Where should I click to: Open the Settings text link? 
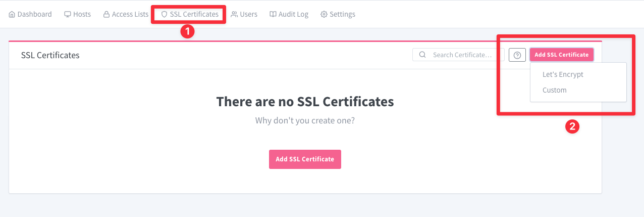tap(342, 14)
